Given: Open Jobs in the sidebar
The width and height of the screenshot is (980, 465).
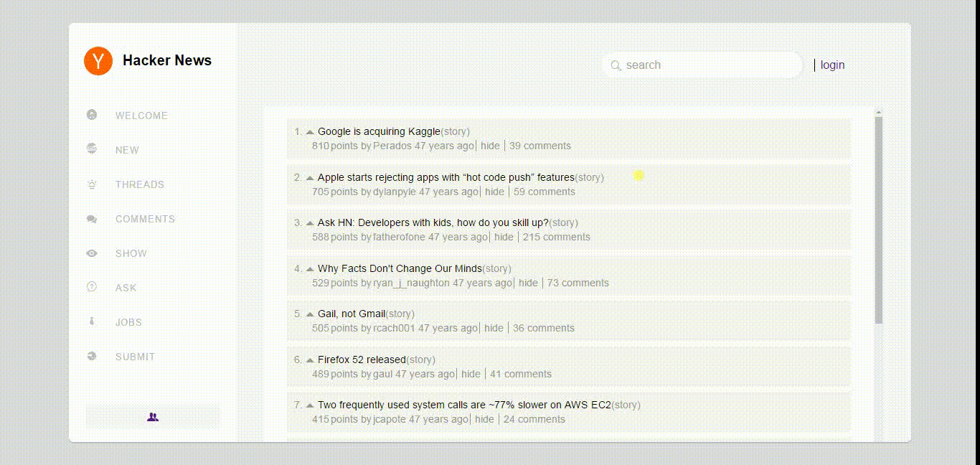Looking at the screenshot, I should [128, 322].
